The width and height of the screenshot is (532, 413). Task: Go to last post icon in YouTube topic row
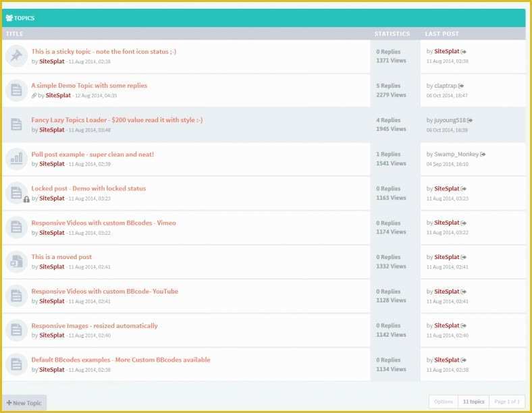point(463,292)
